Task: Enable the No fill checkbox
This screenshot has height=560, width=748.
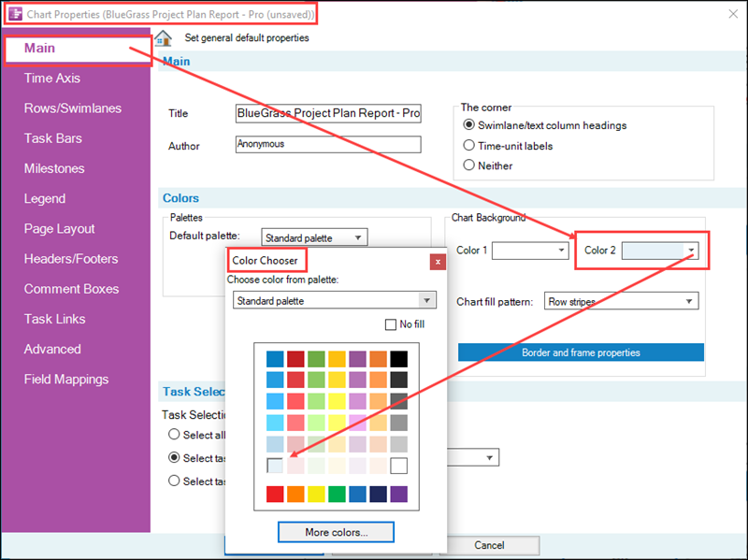Action: (390, 324)
